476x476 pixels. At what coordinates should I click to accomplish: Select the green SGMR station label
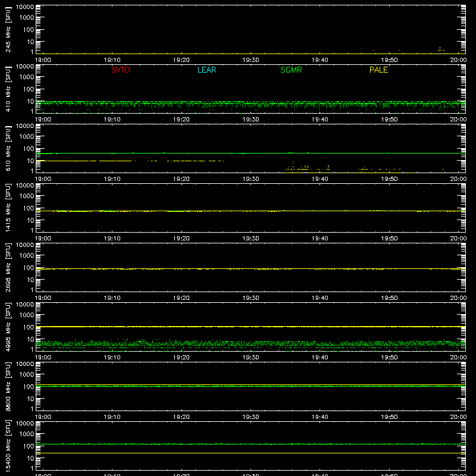(291, 70)
